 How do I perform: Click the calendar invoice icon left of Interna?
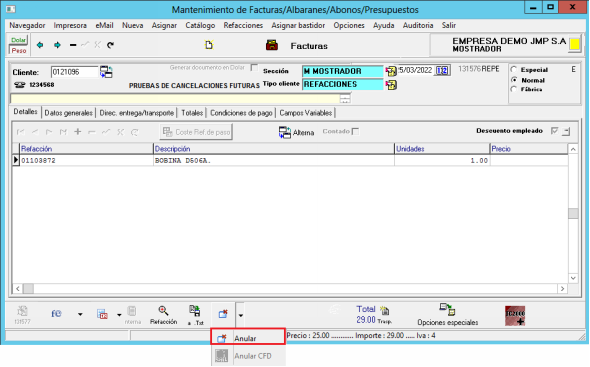click(x=102, y=314)
